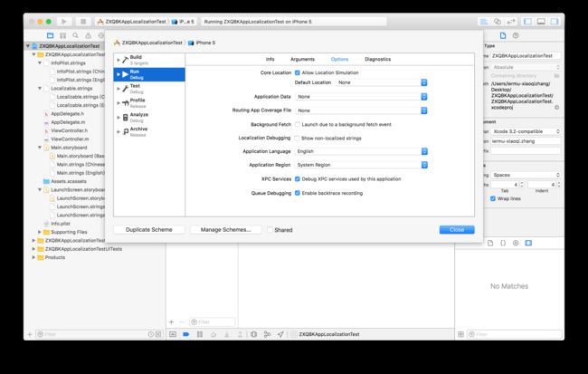Click the hide debug area icon
The width and height of the screenshot is (588, 374).
pos(173,334)
